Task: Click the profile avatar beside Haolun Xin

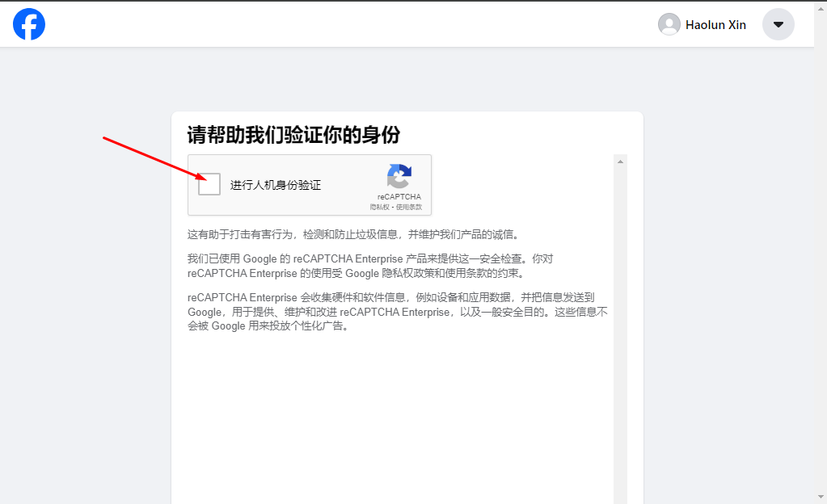Action: pos(669,24)
